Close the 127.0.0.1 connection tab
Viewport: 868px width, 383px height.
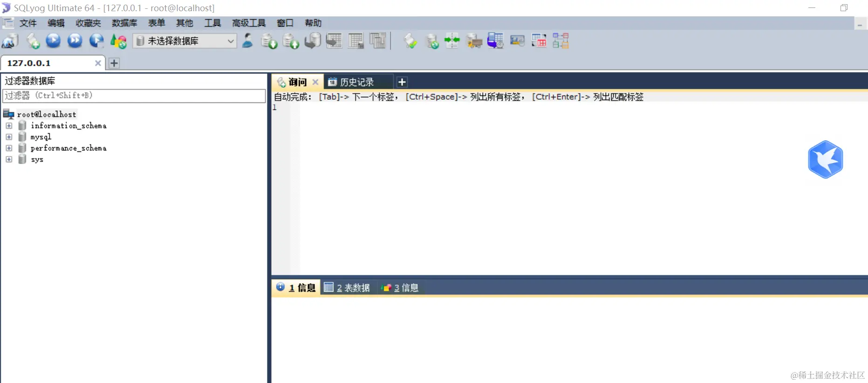coord(98,63)
